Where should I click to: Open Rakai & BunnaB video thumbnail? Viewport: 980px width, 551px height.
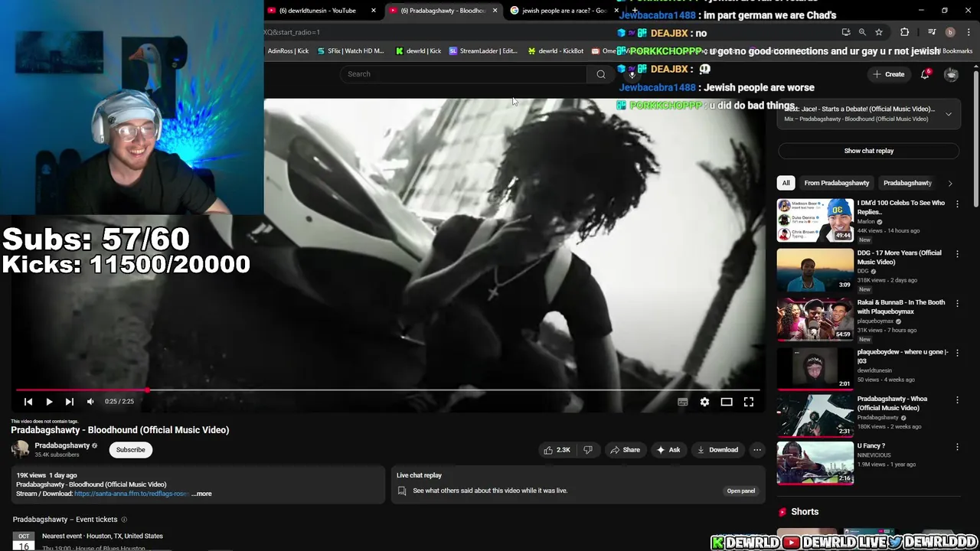tap(815, 320)
